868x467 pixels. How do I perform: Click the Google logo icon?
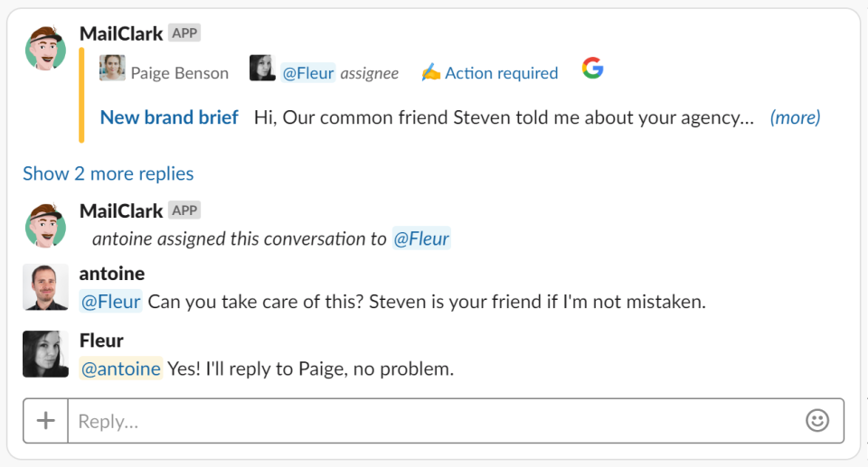coord(592,69)
